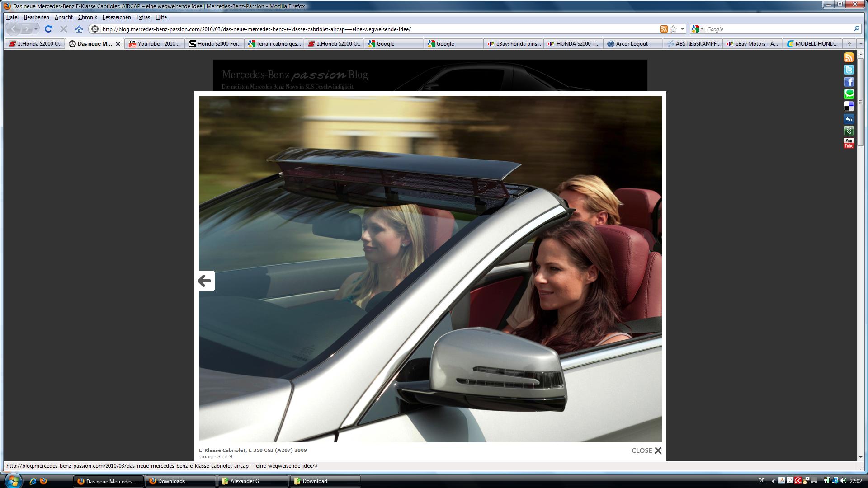Go to previous image with left arrow
This screenshot has height=488, width=868.
pyautogui.click(x=205, y=281)
